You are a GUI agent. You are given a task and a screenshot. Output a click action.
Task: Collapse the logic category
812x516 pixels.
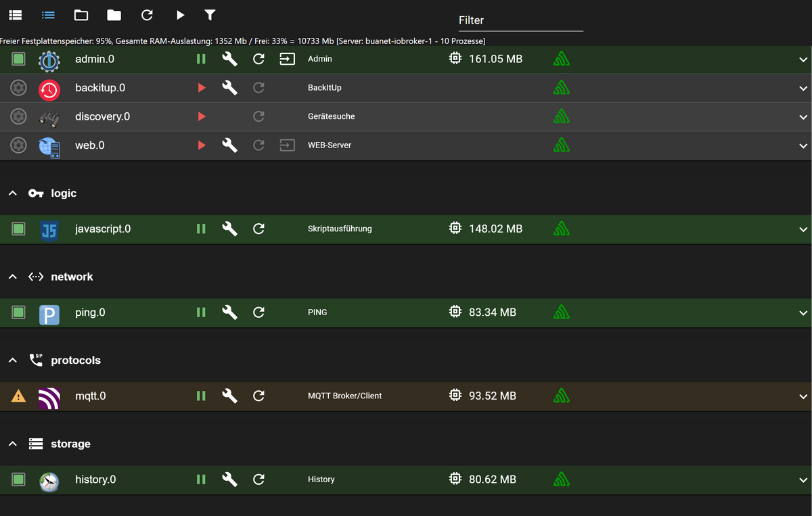12,193
